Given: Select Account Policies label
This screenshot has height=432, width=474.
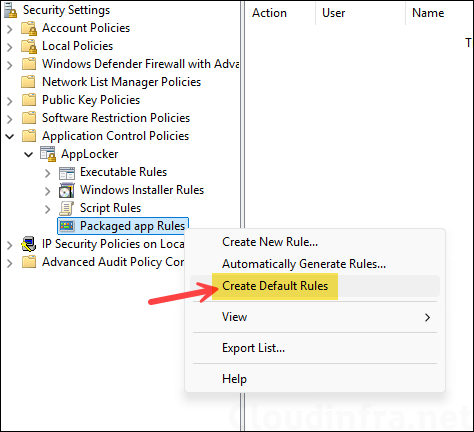Looking at the screenshot, I should (x=86, y=28).
